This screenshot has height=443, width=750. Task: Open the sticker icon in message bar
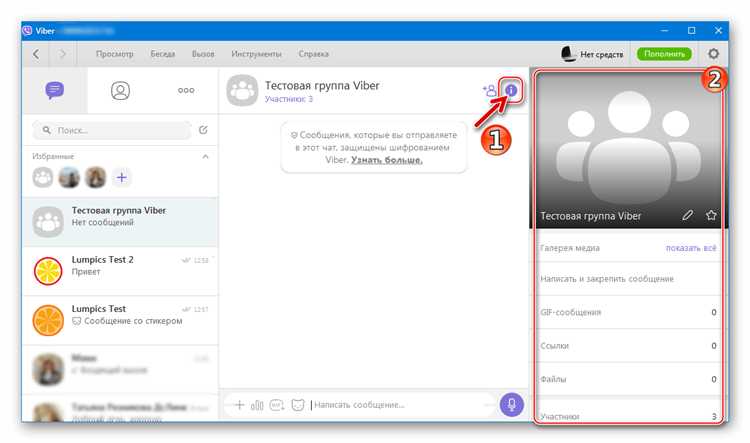[298, 405]
